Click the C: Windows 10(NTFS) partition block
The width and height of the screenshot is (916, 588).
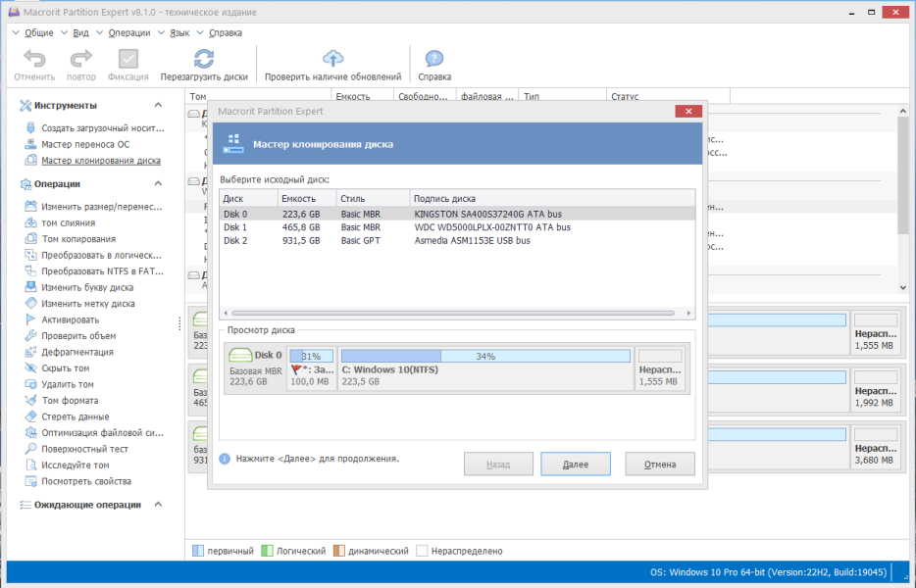tap(485, 367)
